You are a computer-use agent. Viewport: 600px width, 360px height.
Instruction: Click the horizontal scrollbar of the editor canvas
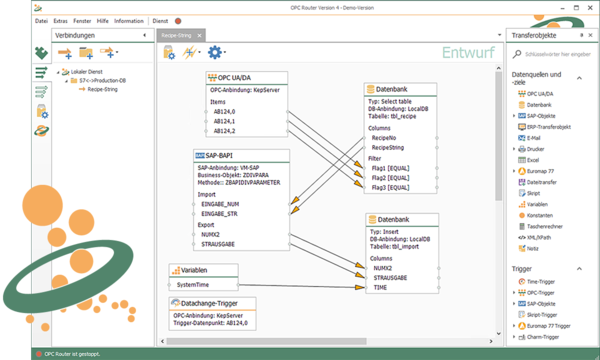[266, 341]
